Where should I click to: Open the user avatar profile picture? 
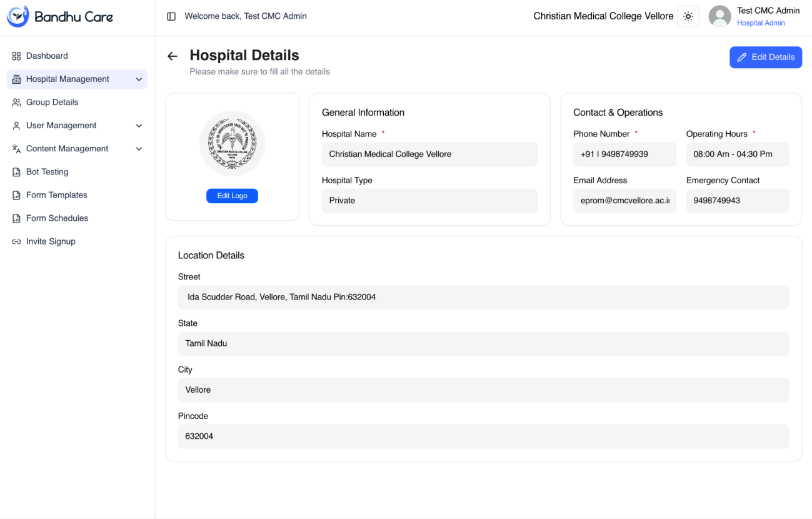(x=719, y=16)
